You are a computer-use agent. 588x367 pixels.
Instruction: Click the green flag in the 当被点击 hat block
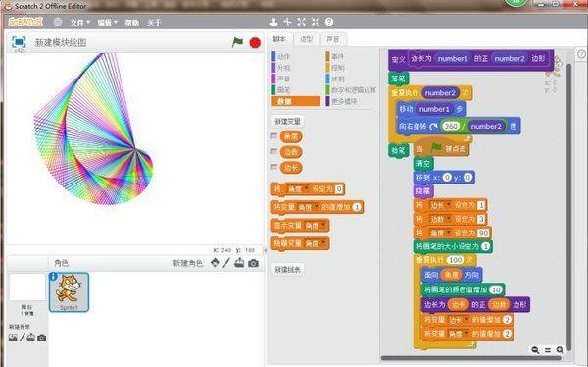click(x=436, y=148)
